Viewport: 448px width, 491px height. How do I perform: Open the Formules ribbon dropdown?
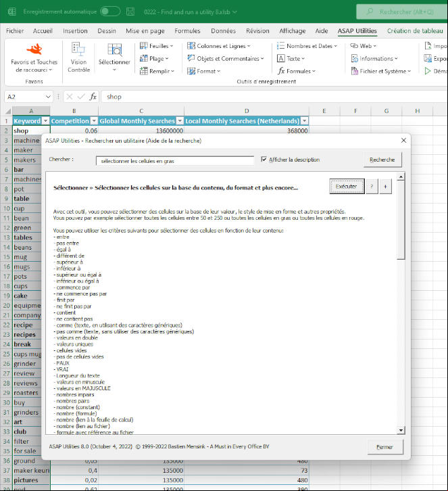pos(296,71)
